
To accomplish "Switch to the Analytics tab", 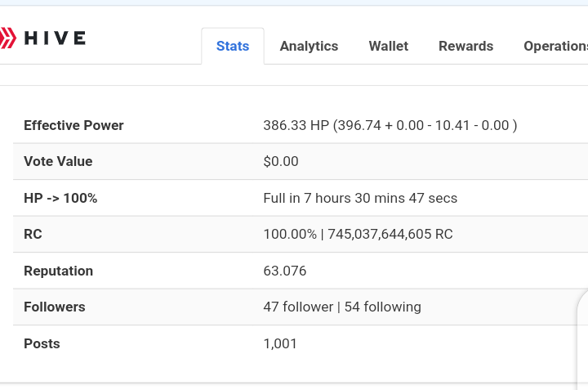I will point(309,46).
